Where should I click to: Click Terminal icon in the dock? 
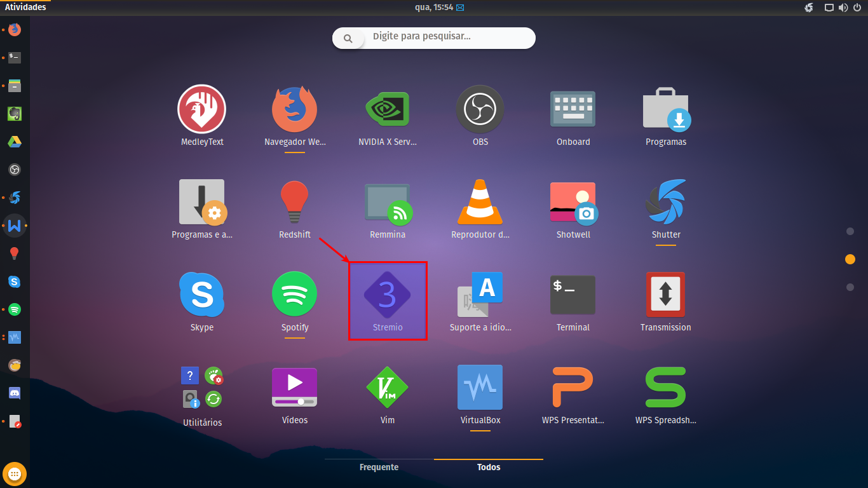coord(15,57)
